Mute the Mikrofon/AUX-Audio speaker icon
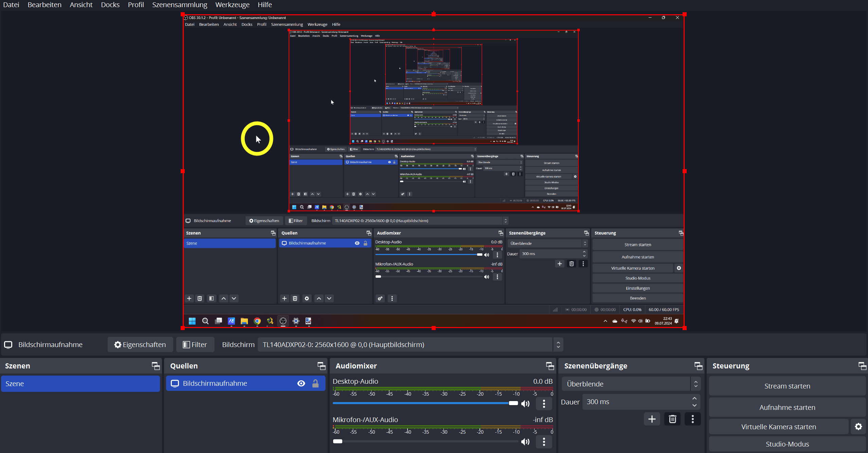The width and height of the screenshot is (868, 453). pyautogui.click(x=525, y=441)
